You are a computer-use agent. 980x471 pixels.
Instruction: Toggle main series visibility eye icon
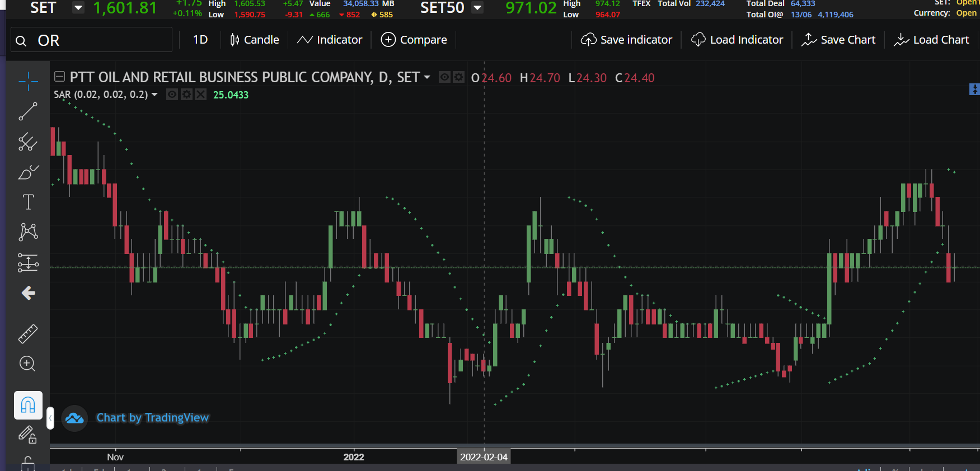pos(444,77)
